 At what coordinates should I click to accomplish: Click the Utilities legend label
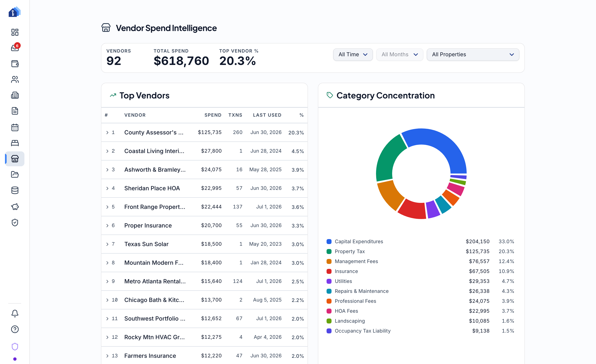click(x=343, y=281)
